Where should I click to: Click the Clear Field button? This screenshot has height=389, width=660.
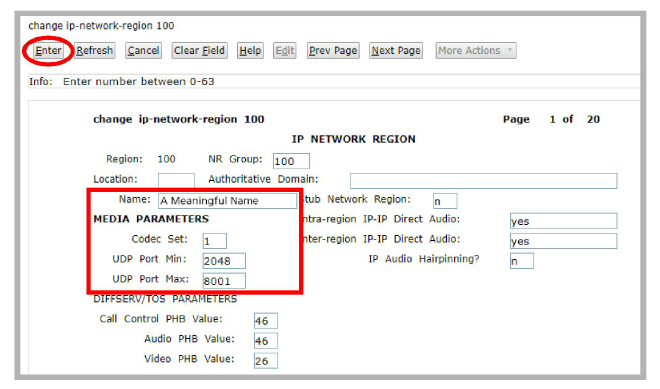200,51
